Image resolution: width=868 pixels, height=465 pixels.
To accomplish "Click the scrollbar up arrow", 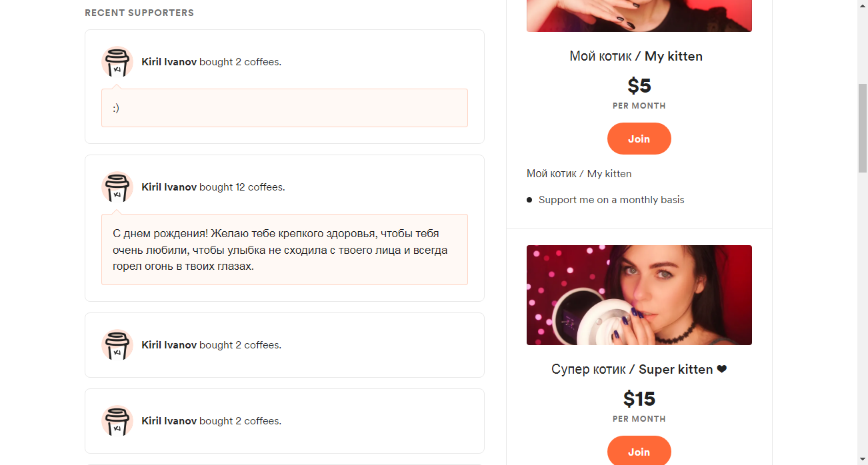I will 862,5.
